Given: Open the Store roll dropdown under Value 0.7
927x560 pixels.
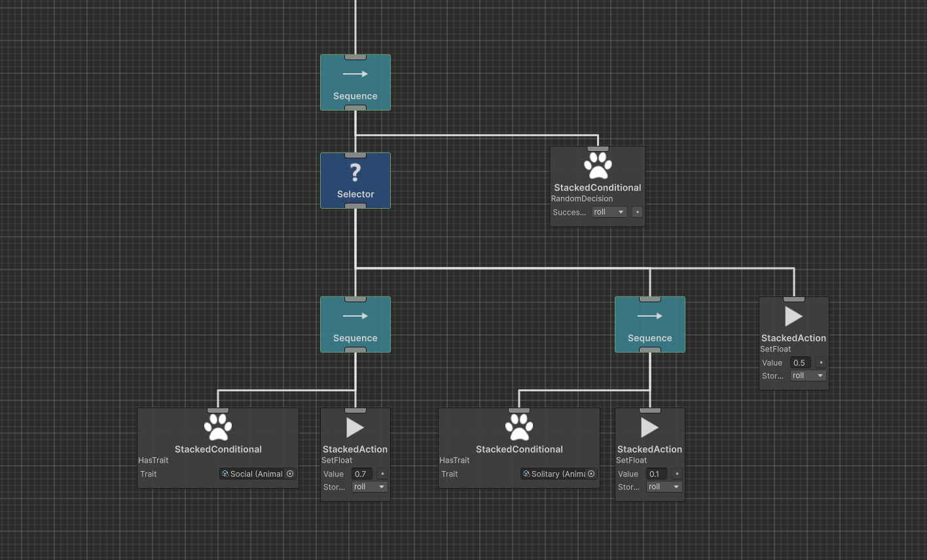Looking at the screenshot, I should pos(370,487).
